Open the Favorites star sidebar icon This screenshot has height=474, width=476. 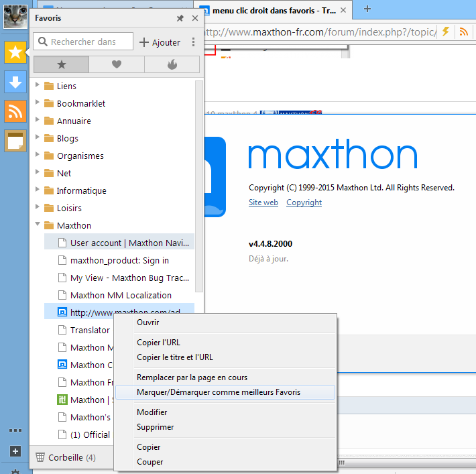point(15,52)
